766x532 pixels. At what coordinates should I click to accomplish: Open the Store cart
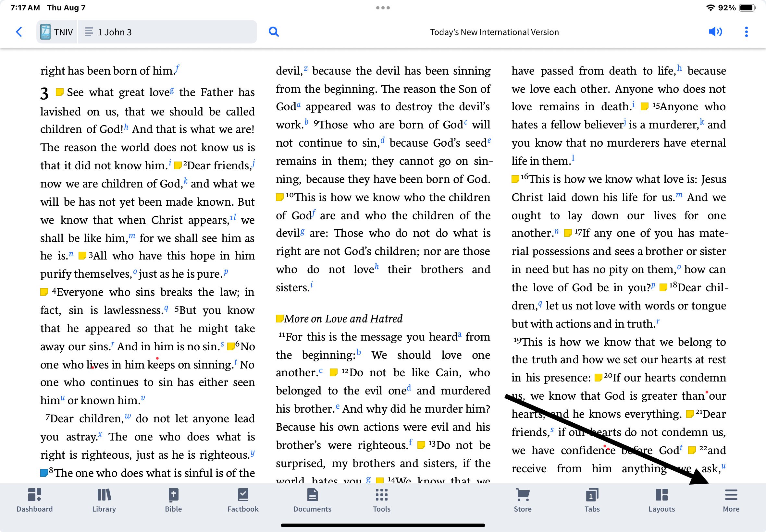click(x=523, y=500)
